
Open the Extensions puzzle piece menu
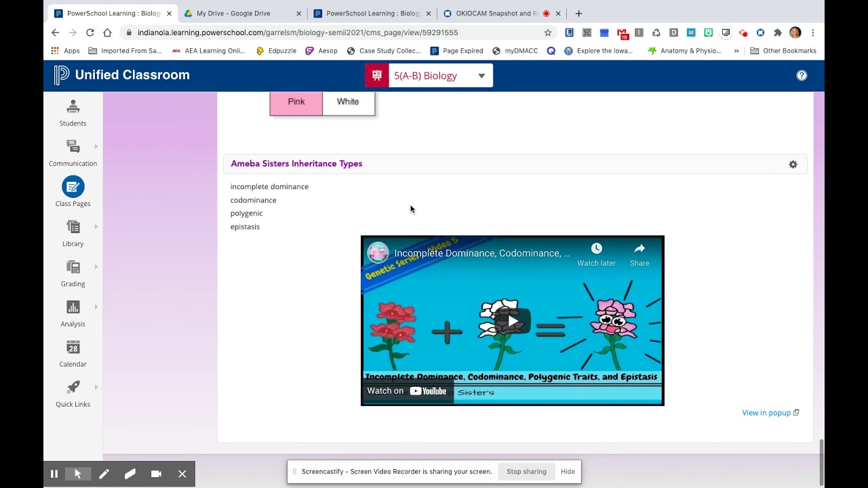click(x=778, y=33)
